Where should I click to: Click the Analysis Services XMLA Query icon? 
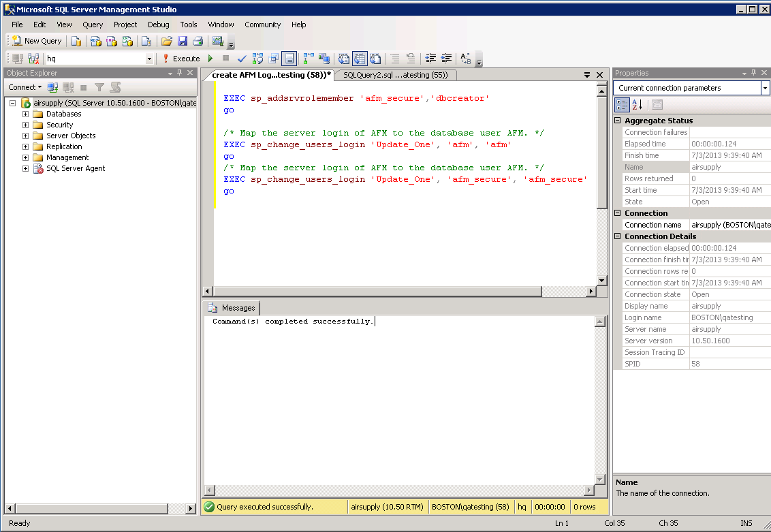[x=127, y=42]
